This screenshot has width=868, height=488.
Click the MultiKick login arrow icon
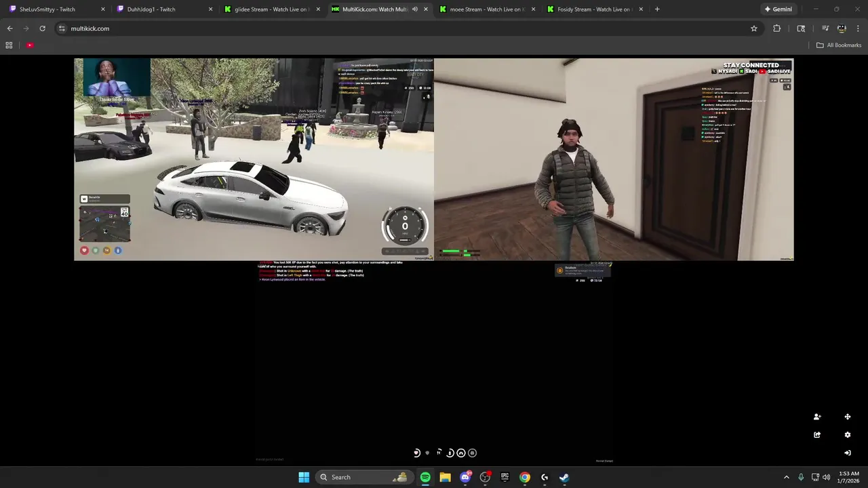coord(847,453)
